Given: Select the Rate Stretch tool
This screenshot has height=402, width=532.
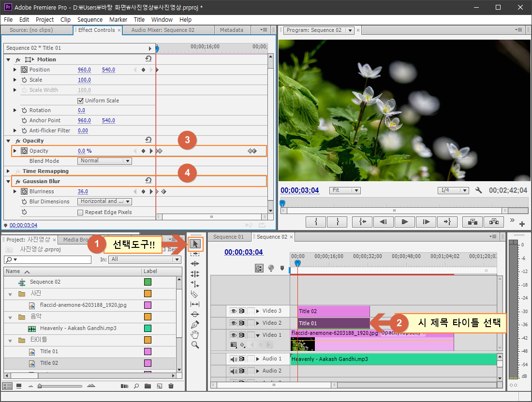Looking at the screenshot, I should pos(195,284).
